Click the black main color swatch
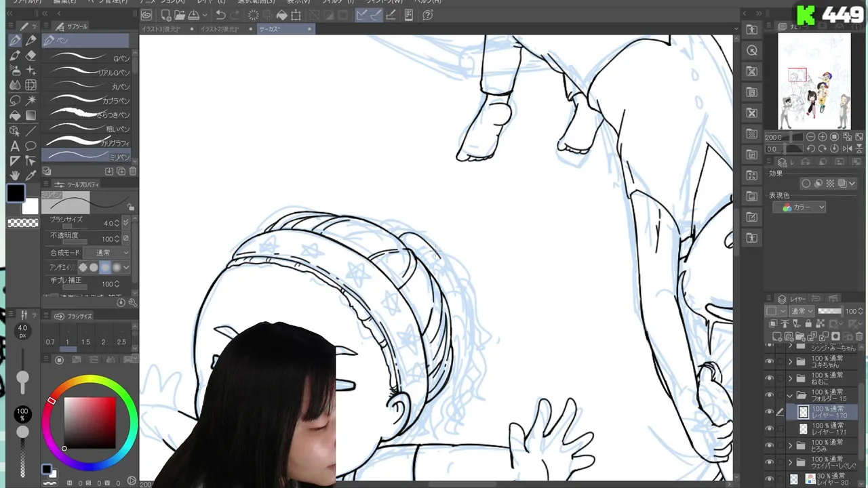Image resolution: width=868 pixels, height=488 pixels. [x=16, y=193]
